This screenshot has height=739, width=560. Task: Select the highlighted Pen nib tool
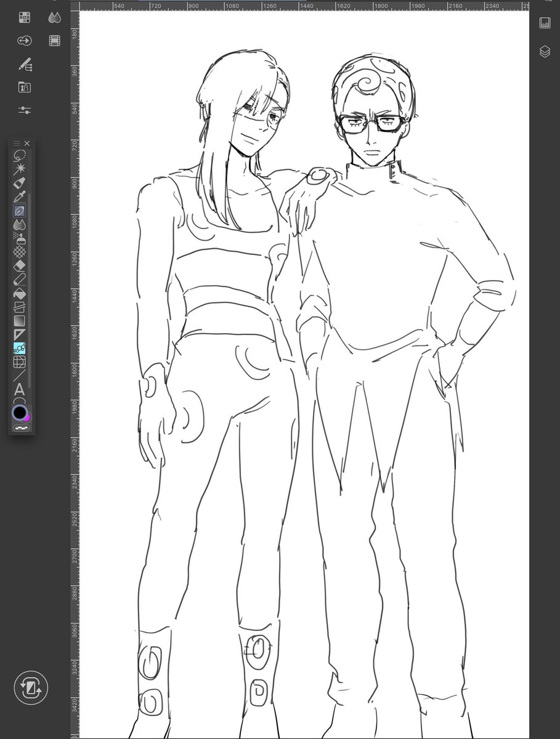click(19, 211)
